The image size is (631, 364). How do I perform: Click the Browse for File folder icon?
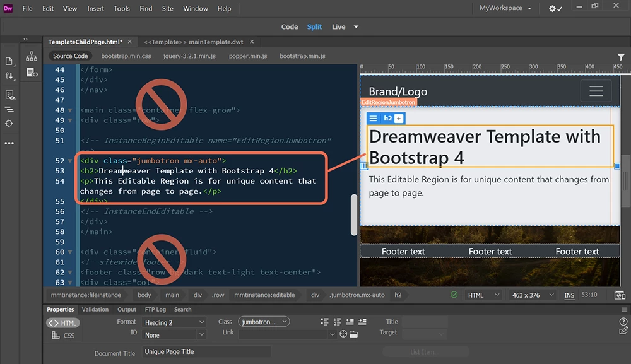354,334
